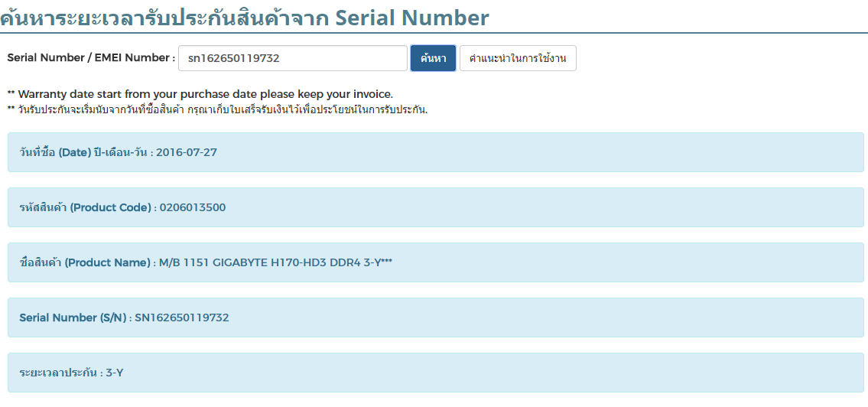Select the warranty period value 3-Y
The height and width of the screenshot is (407, 868).
click(x=115, y=373)
